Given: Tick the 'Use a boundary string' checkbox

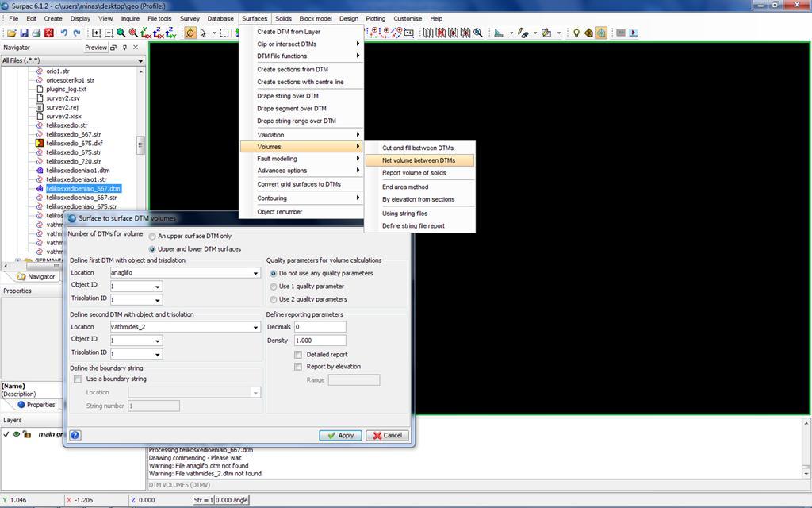Looking at the screenshot, I should click(78, 379).
